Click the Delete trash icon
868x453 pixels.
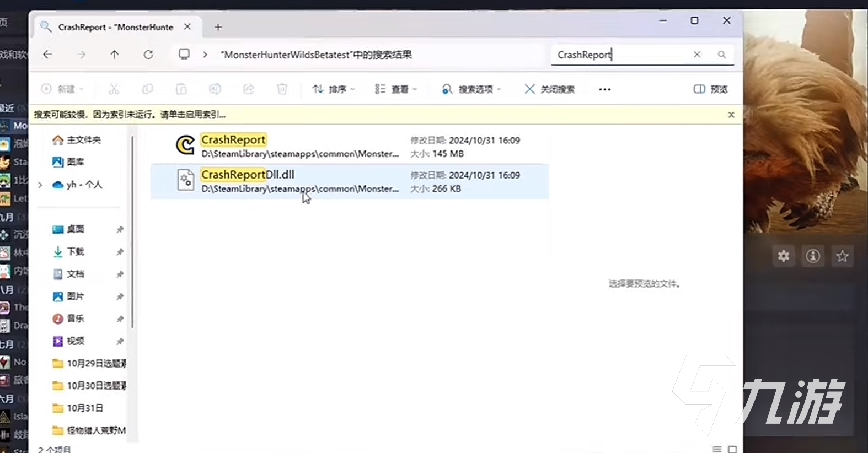coord(282,89)
